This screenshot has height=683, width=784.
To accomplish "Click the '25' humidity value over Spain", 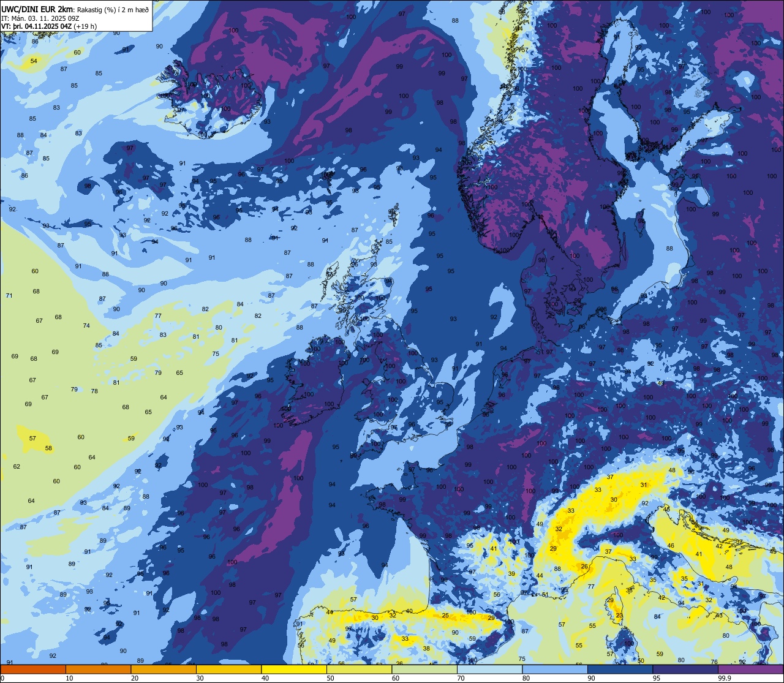I will (x=445, y=616).
